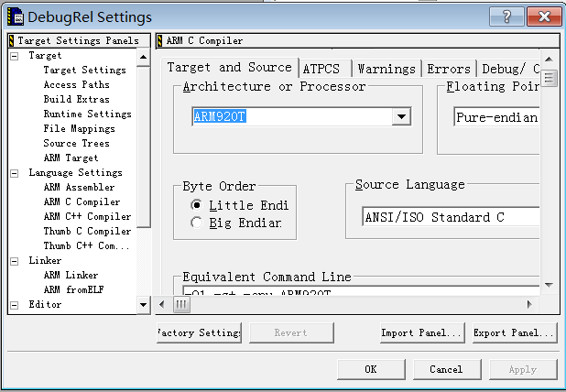Click tree panel scroll up arrow
566x392 pixels.
pos(143,57)
